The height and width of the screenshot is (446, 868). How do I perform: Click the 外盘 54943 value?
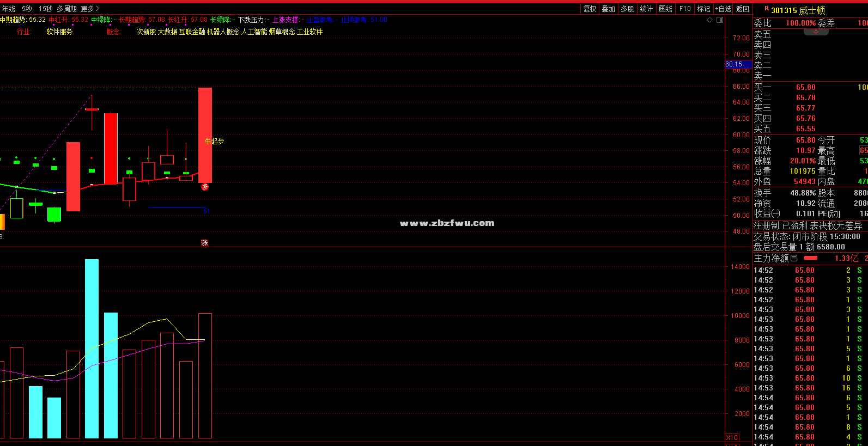[x=804, y=182]
